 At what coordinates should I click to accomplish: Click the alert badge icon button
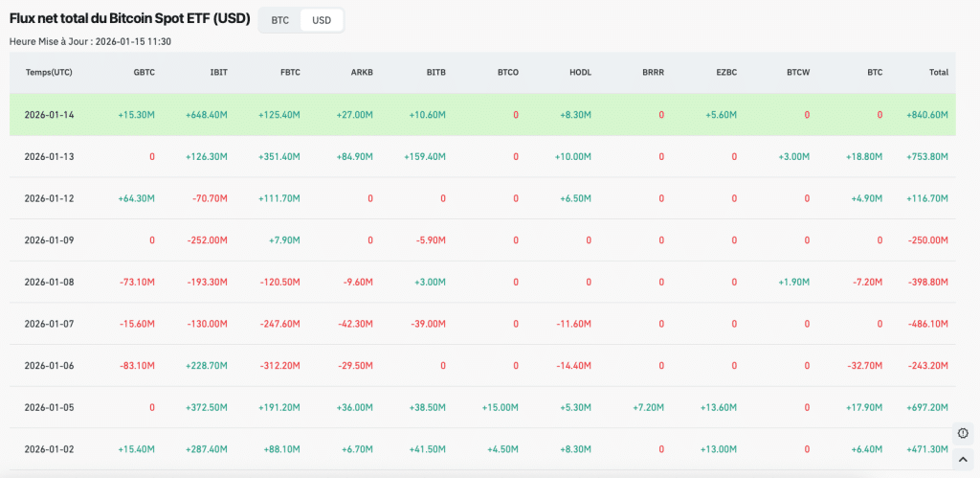tap(963, 433)
